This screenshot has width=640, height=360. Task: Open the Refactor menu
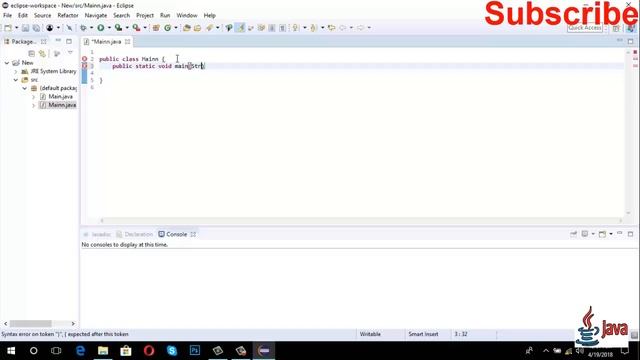[68, 16]
